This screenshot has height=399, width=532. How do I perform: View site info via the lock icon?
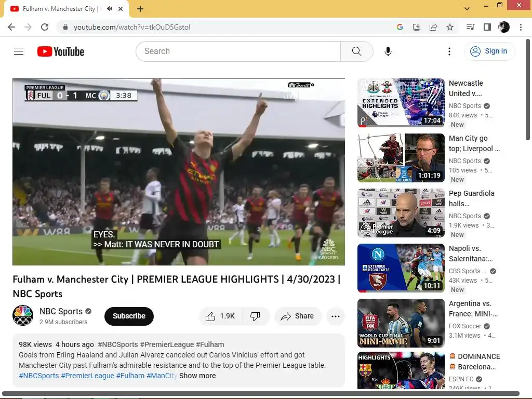65,27
